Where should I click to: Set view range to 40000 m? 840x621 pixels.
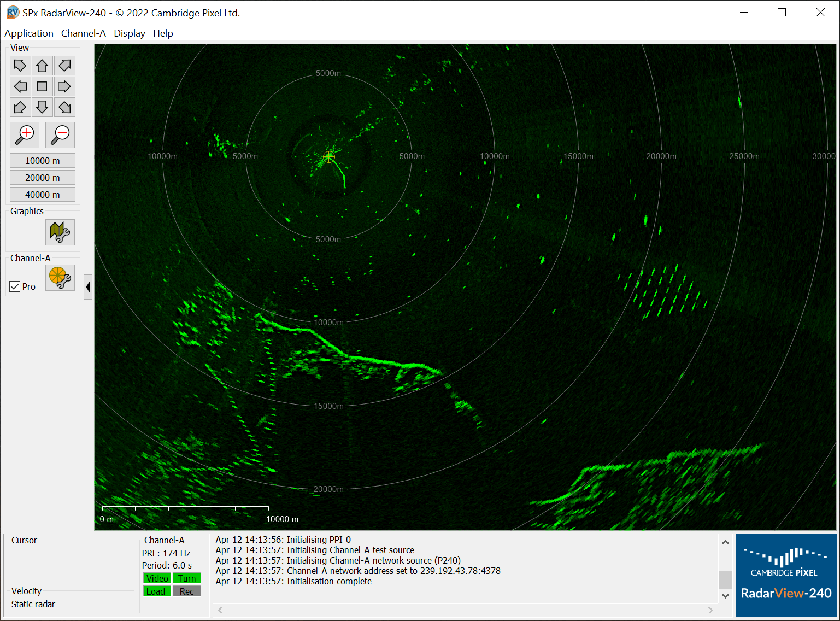(43, 195)
